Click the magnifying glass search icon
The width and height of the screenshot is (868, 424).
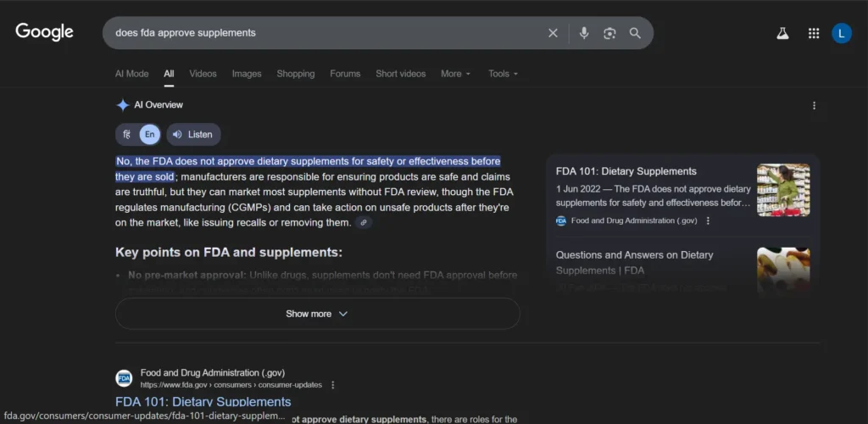point(635,33)
